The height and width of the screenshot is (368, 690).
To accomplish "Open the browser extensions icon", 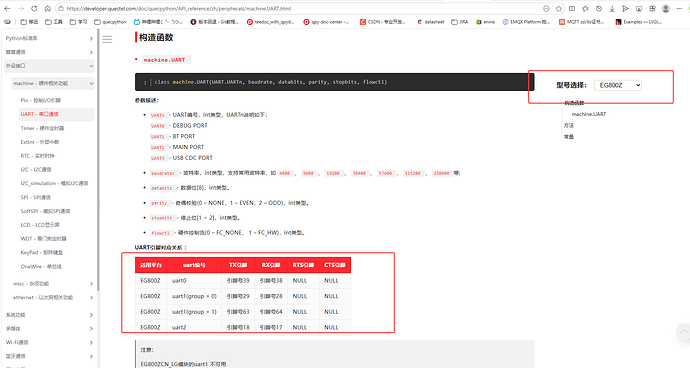I will pyautogui.click(x=653, y=8).
